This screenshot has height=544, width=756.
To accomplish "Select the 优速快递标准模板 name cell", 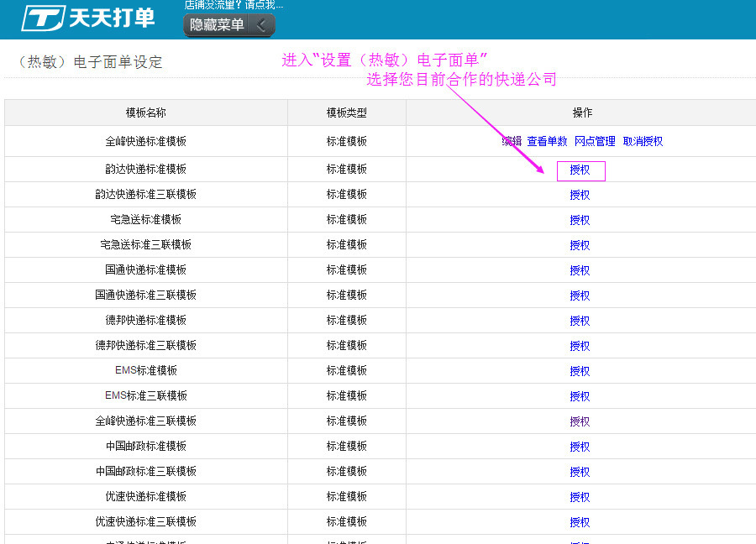I will tap(145, 496).
